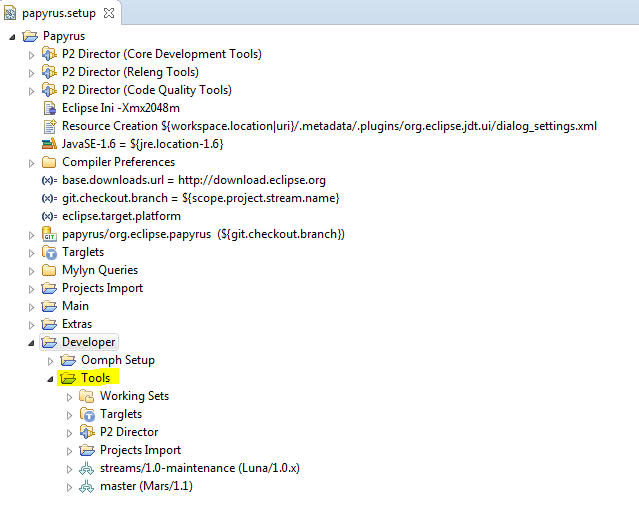Click the GIT clone icon
This screenshot has height=514, width=639.
pyautogui.click(x=49, y=234)
